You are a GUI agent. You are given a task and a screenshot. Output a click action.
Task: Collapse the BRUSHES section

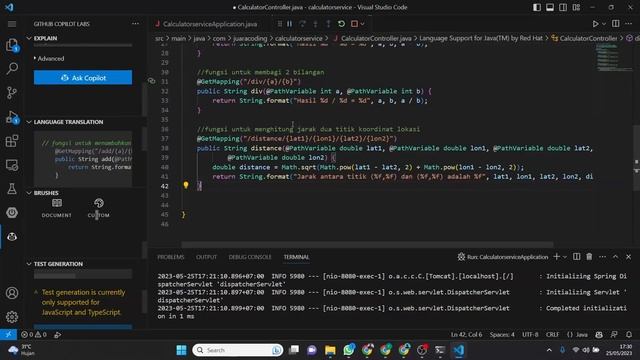click(46, 193)
